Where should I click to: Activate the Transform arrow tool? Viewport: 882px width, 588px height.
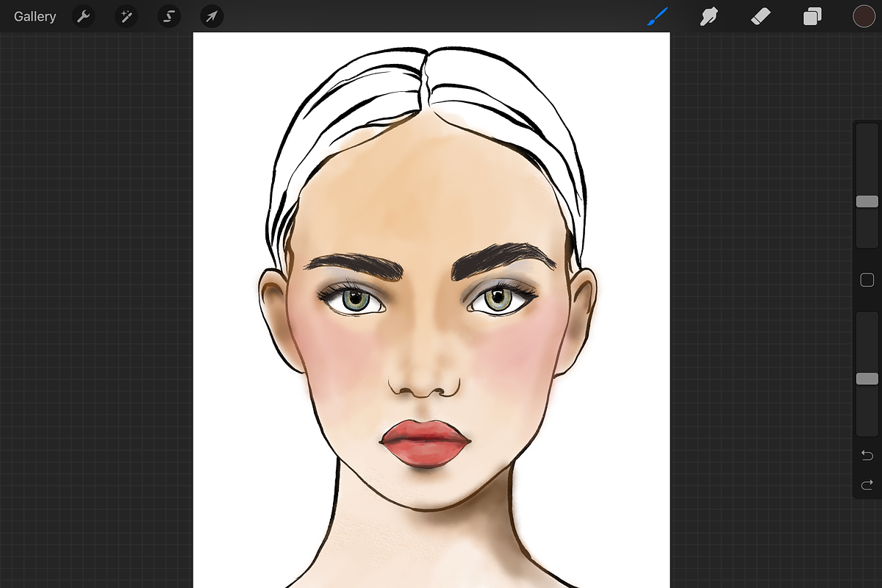coord(212,16)
